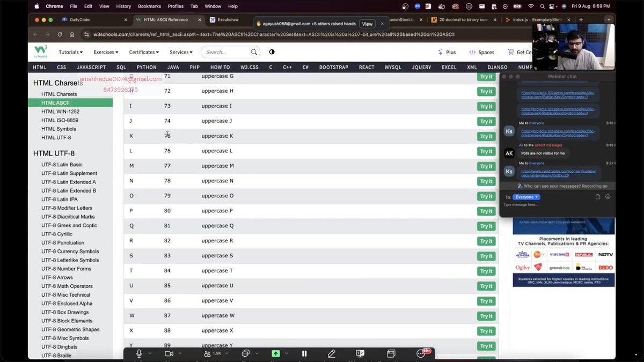
Task: View raised hands notification
Action: [x=367, y=24]
